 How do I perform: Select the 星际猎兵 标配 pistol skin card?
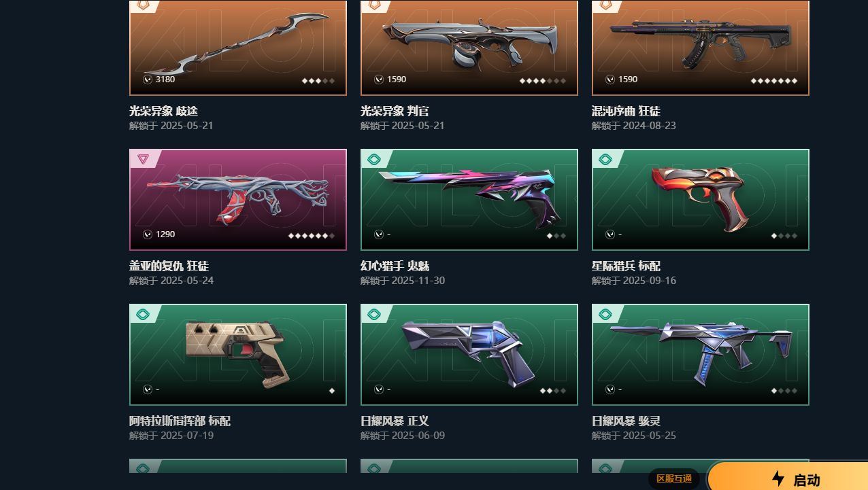701,200
